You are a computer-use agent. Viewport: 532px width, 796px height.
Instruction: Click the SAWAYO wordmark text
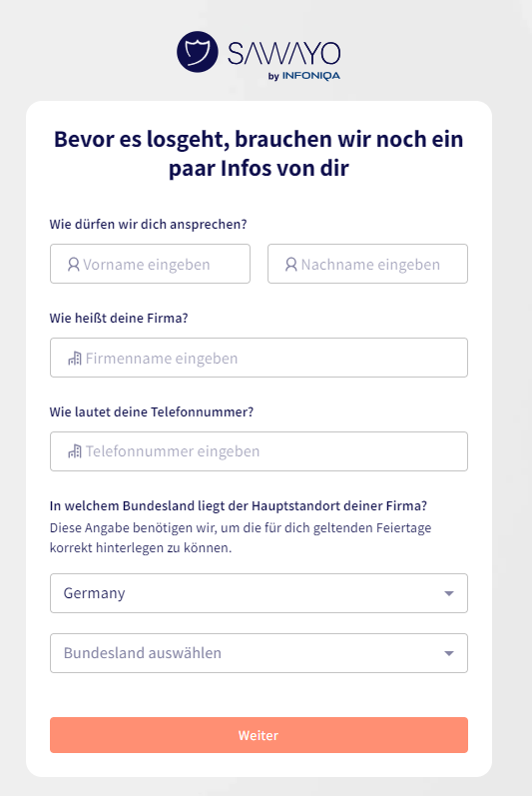(284, 53)
